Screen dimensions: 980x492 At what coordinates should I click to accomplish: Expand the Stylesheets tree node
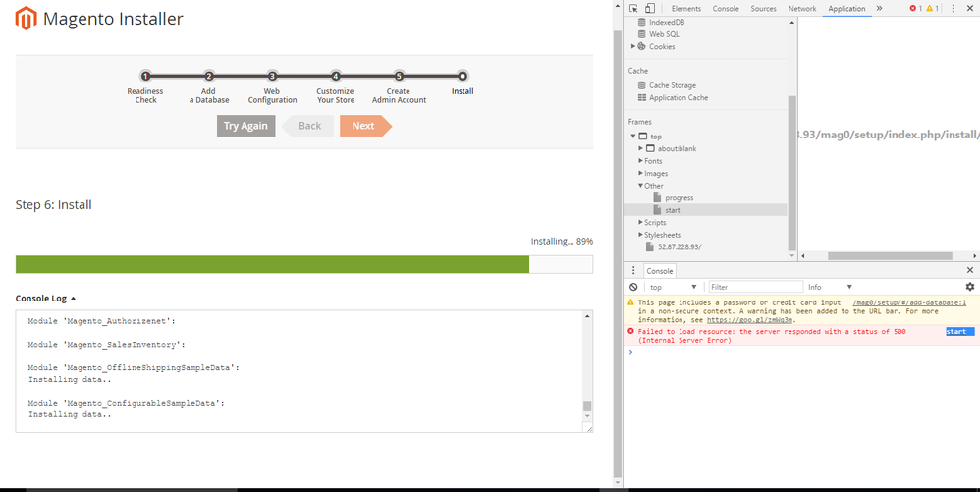(640, 235)
